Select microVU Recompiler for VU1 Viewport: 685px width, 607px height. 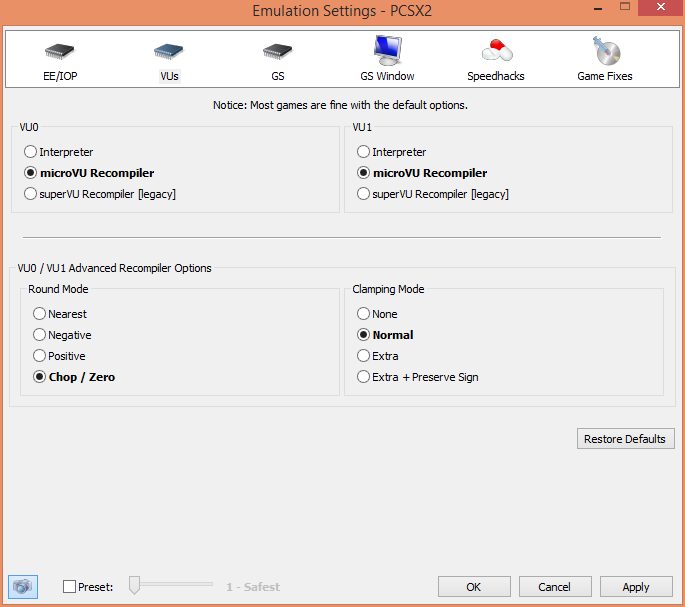pos(364,173)
